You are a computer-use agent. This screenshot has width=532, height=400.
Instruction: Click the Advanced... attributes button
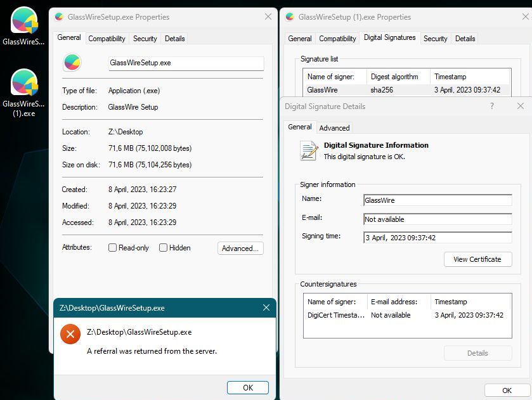[240, 248]
